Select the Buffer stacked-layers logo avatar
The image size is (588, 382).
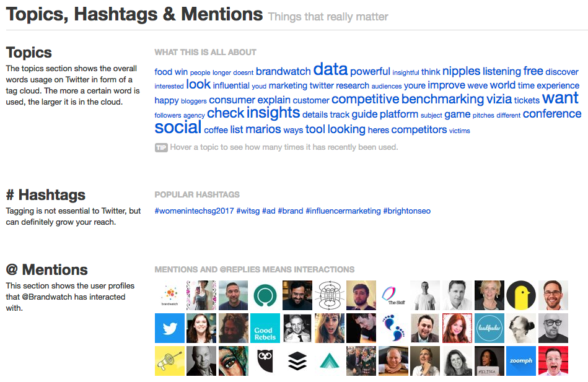(x=297, y=360)
